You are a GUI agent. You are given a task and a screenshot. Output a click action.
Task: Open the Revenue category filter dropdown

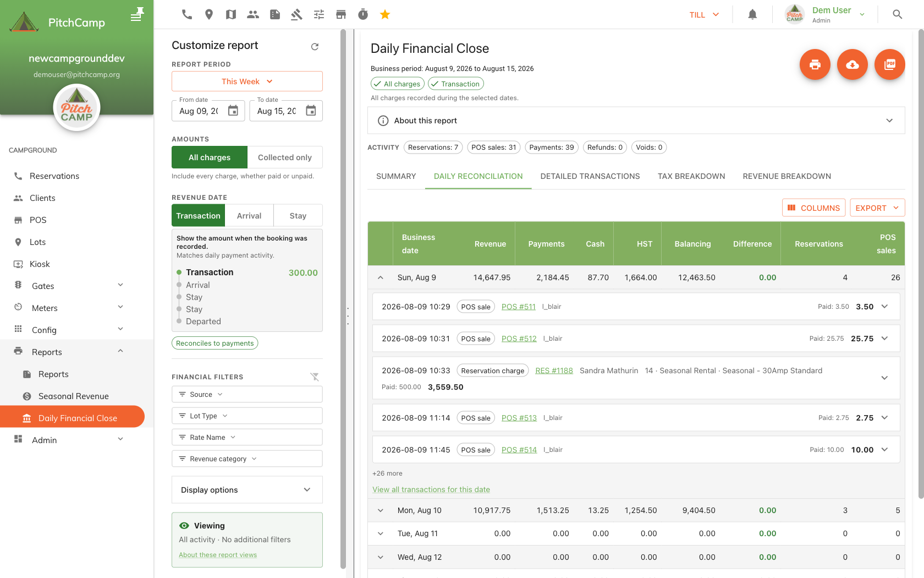247,459
